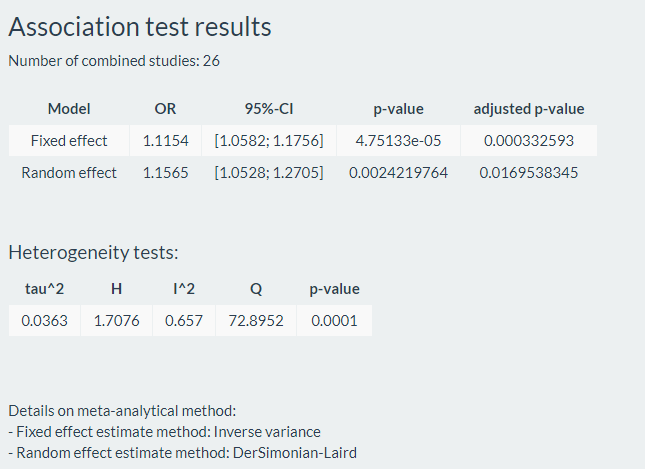
Task: Click the 95%-CI column header
Action: pyautogui.click(x=268, y=108)
